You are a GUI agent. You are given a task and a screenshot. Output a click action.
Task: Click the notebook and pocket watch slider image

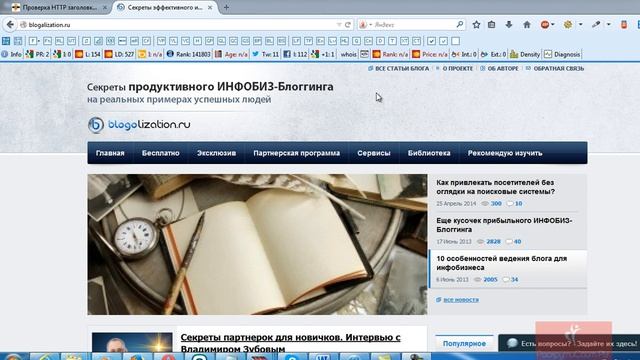[257, 244]
